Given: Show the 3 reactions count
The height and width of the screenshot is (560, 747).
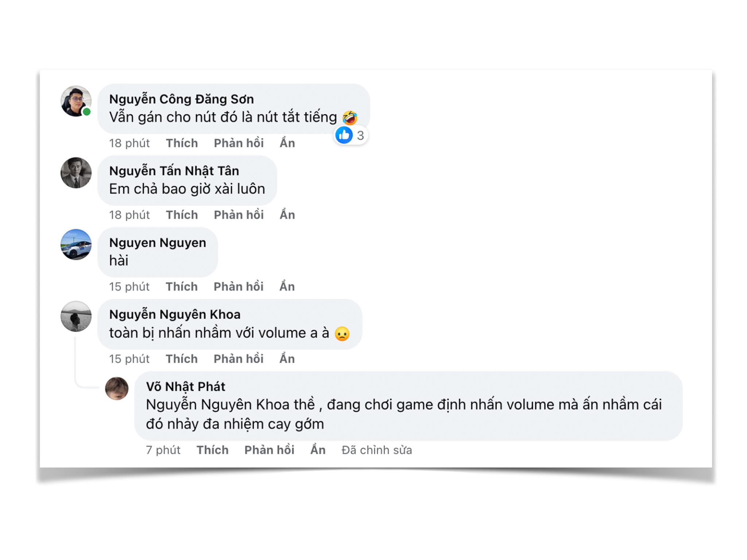Looking at the screenshot, I should pos(360,136).
